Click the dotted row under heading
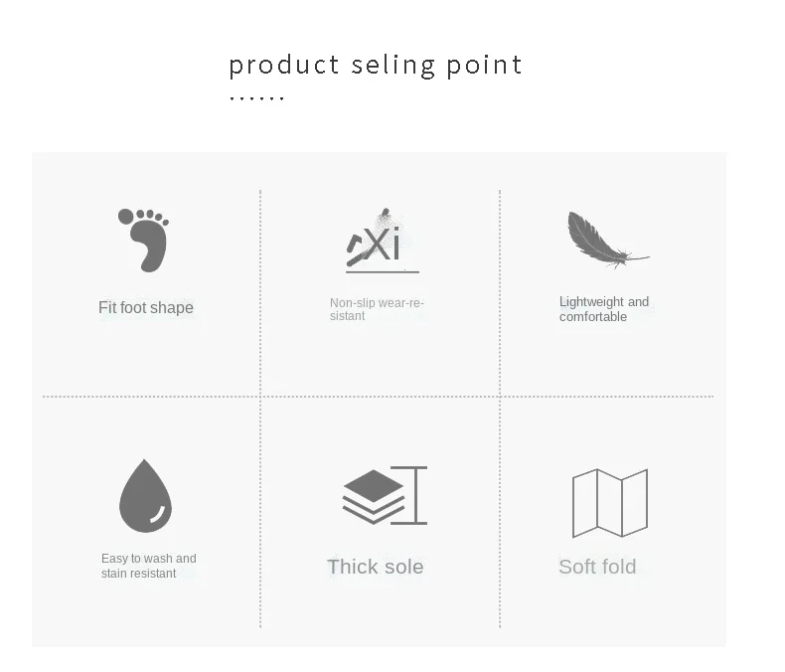 pos(256,98)
